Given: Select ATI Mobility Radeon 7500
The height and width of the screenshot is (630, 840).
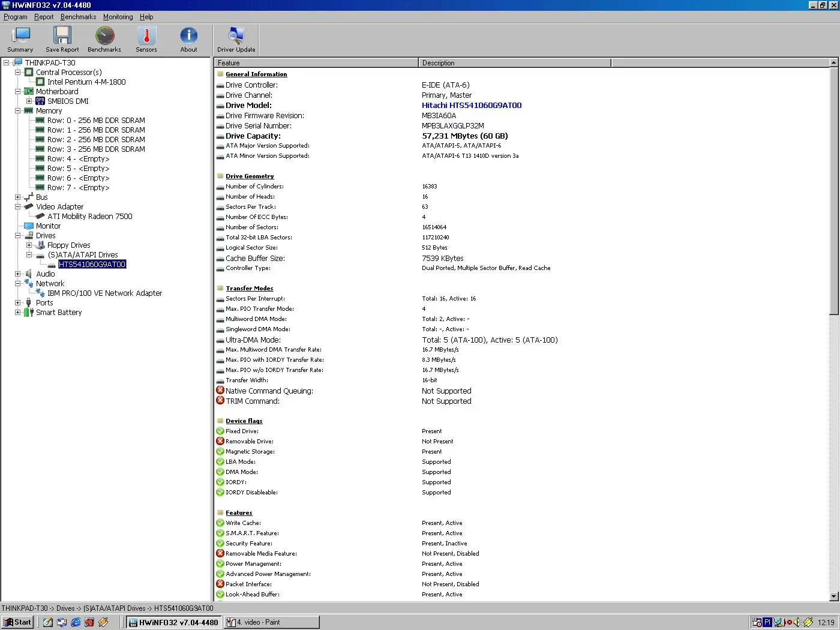Looking at the screenshot, I should pyautogui.click(x=90, y=216).
